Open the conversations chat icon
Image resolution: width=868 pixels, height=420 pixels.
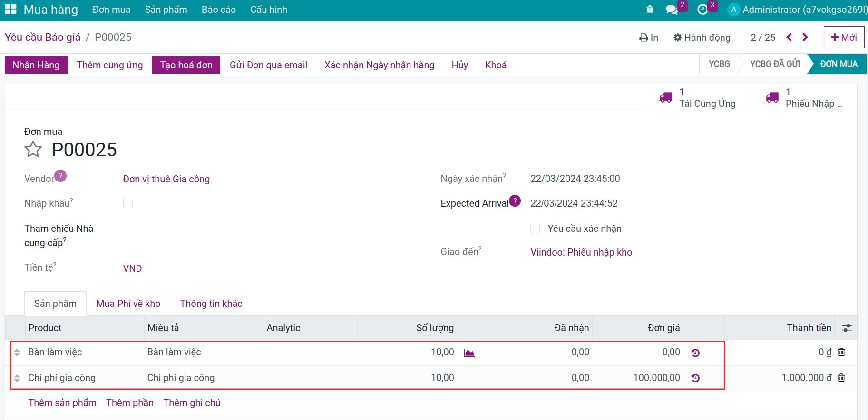(672, 10)
